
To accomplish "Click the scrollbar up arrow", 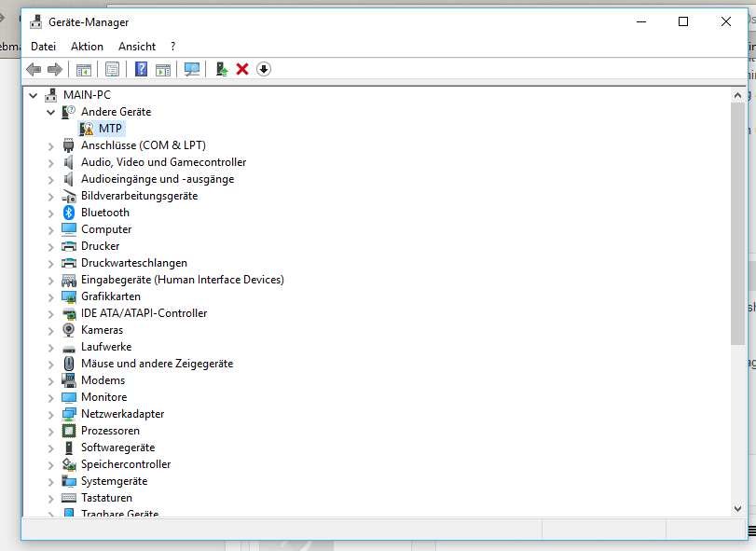I will click(737, 95).
